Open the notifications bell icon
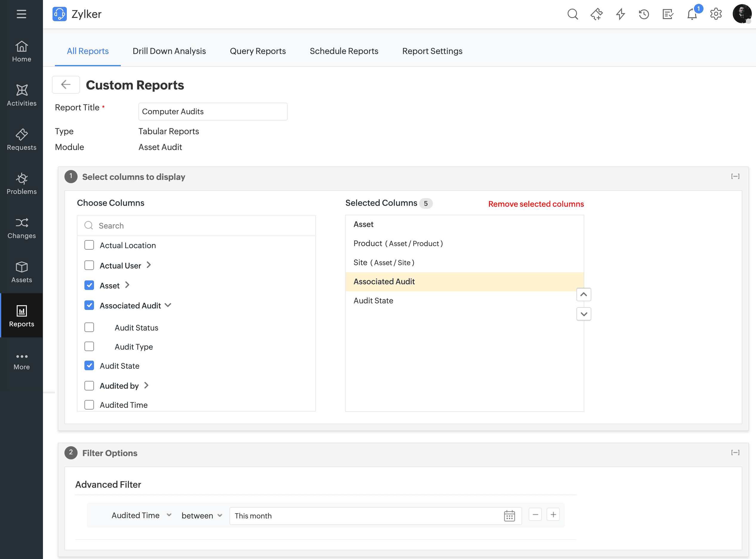The image size is (756, 559). point(692,14)
